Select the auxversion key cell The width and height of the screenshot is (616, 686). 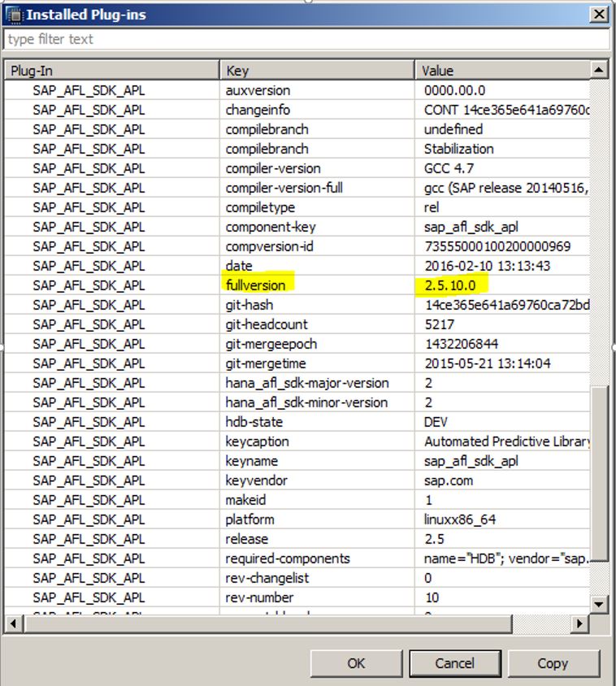(x=317, y=90)
